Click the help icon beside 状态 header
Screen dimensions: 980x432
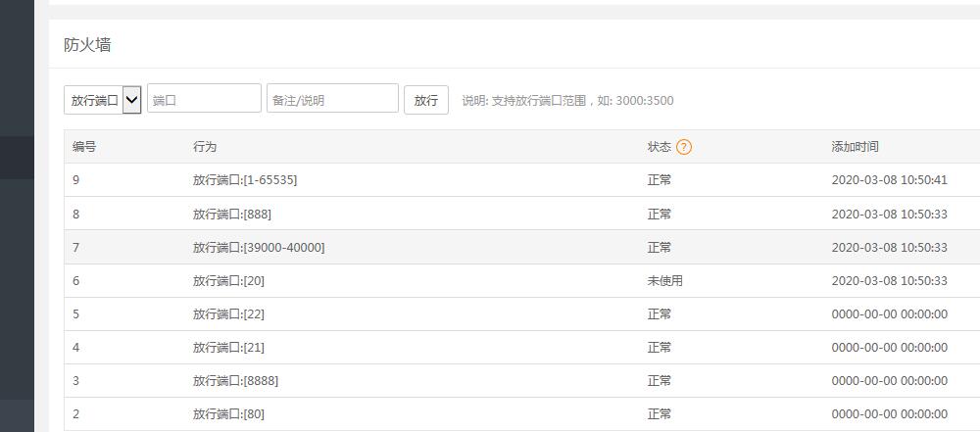coord(684,147)
